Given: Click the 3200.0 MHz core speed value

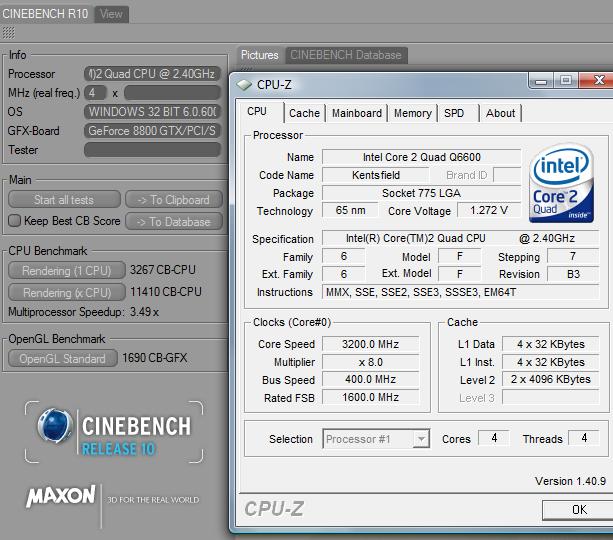Looking at the screenshot, I should [370, 344].
